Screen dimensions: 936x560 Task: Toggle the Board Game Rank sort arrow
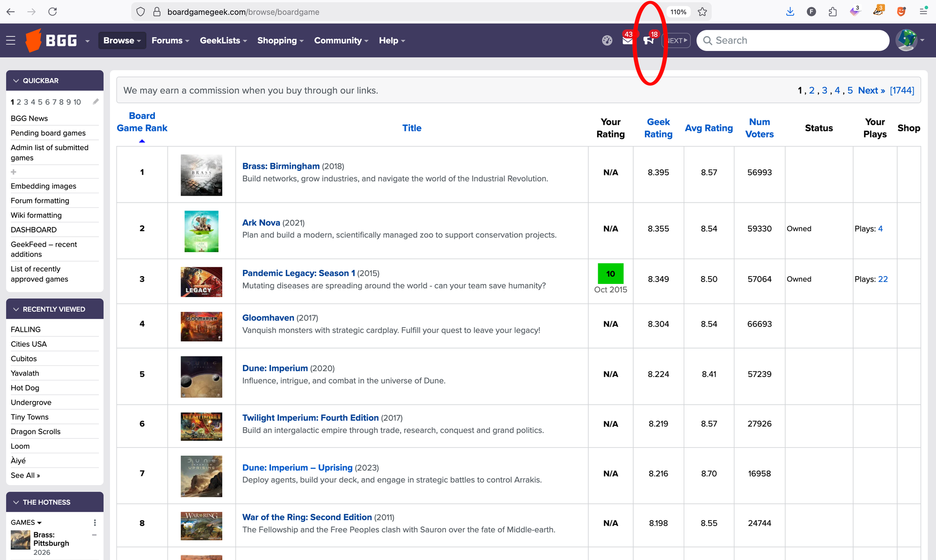pos(142,141)
